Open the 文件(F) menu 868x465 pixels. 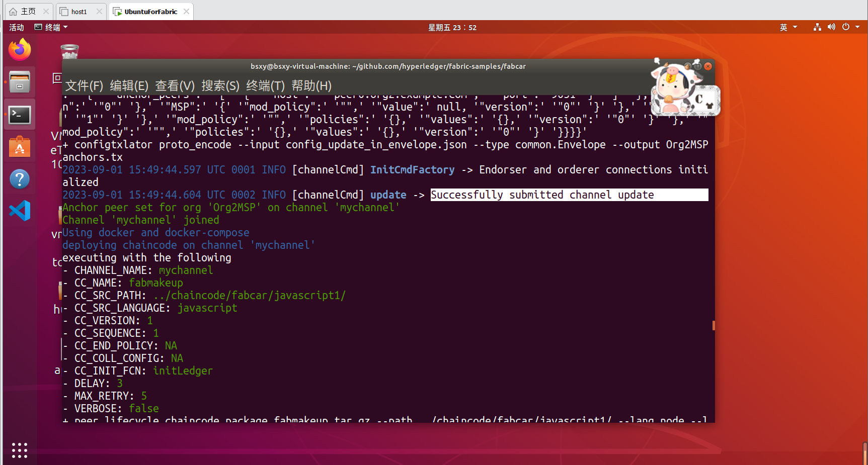(x=84, y=86)
